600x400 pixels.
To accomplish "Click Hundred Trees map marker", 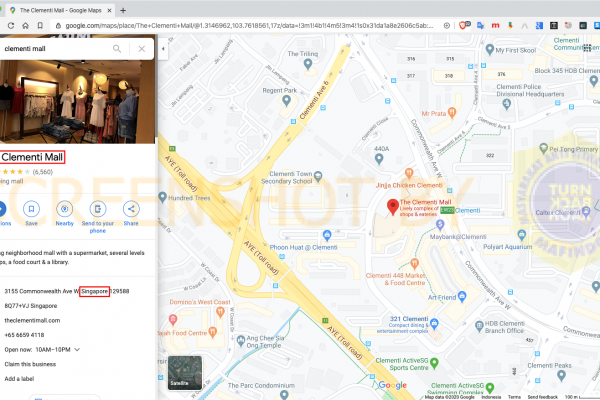I will (x=163, y=198).
